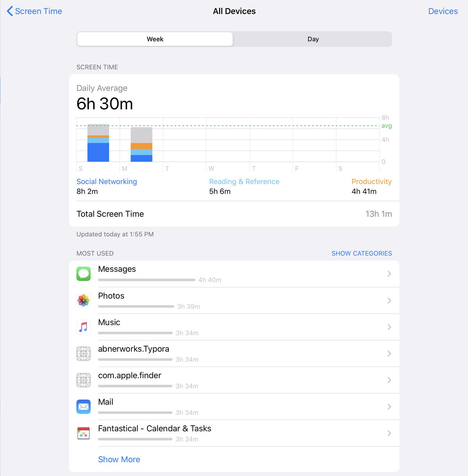
Task: Tap the Mail app icon
Action: click(83, 406)
